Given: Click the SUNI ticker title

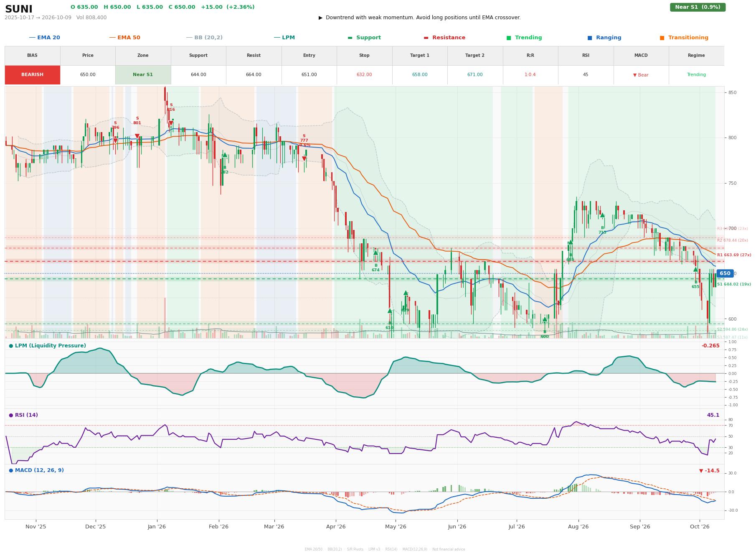Looking at the screenshot, I should 19,9.
